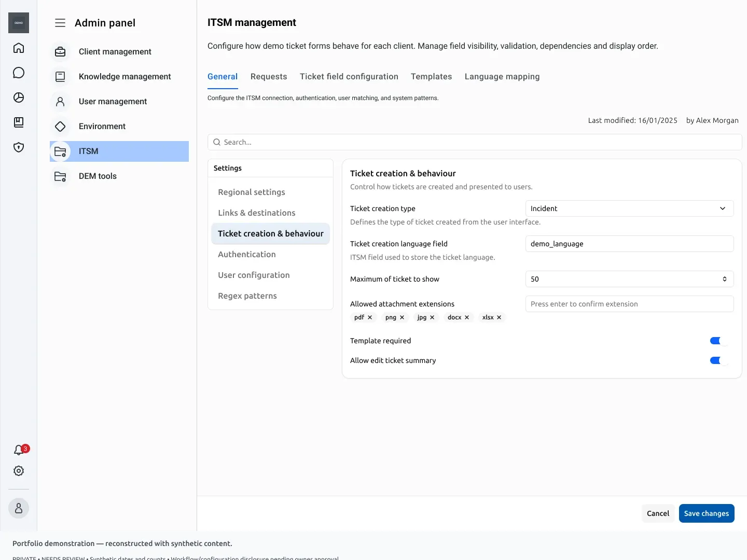Image resolution: width=747 pixels, height=560 pixels.
Task: Click the Save changes button
Action: point(707,513)
